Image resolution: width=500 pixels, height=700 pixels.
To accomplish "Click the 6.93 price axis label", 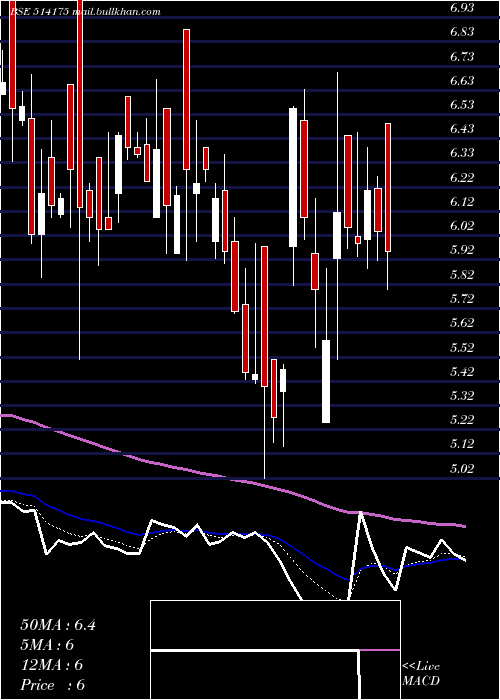I will click(x=462, y=8).
